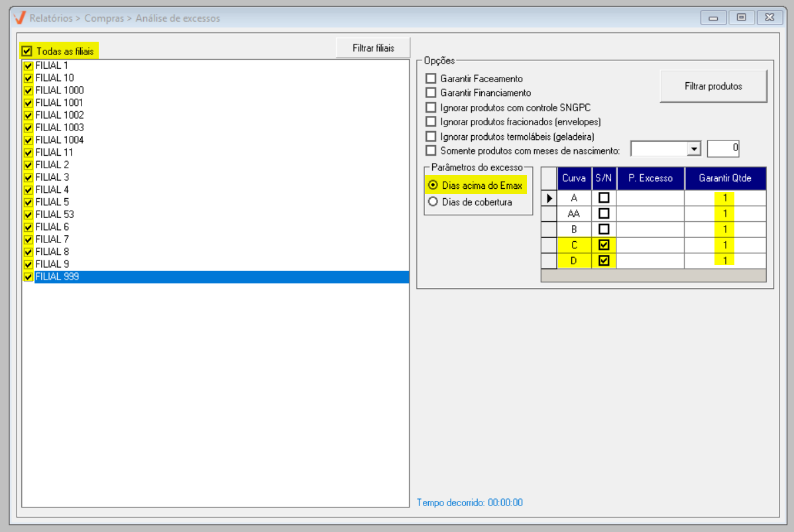Click Garantir Qtde cell for curve D
Viewport: 794px width, 532px height.
pos(724,260)
